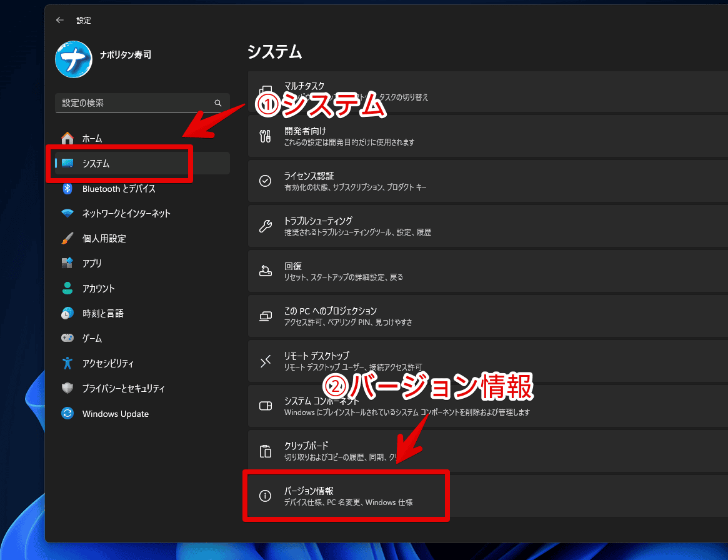
Task: Open システム コンポーネント settings row
Action: click(488, 406)
